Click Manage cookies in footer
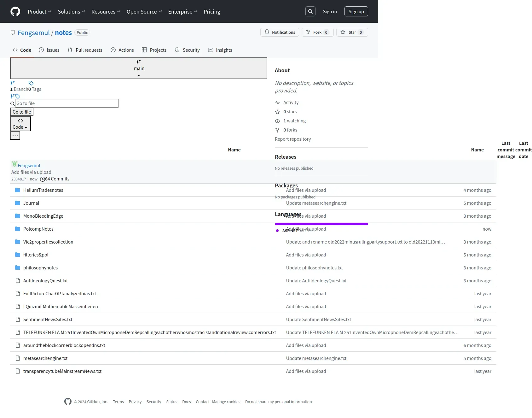Screen dimensions: 532x418 [x=226, y=402]
